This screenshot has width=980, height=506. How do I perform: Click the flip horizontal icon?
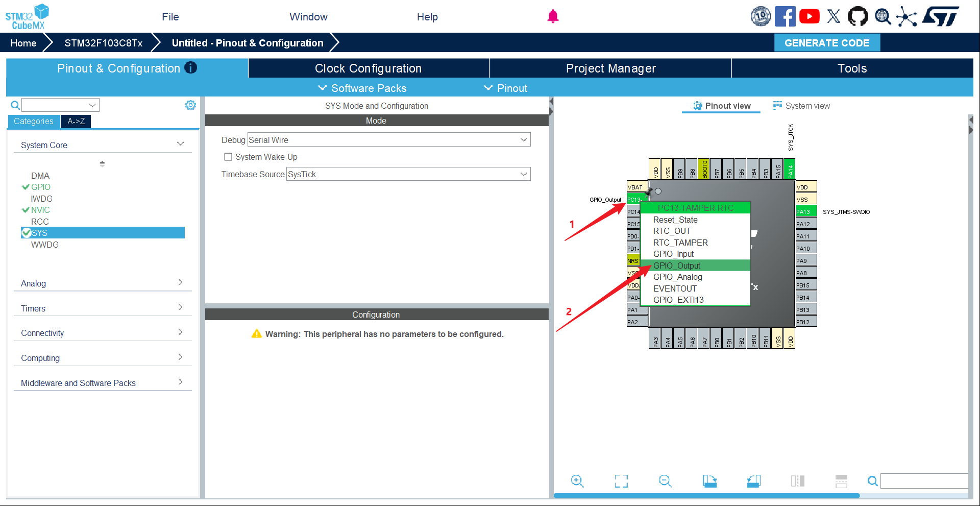[798, 481]
